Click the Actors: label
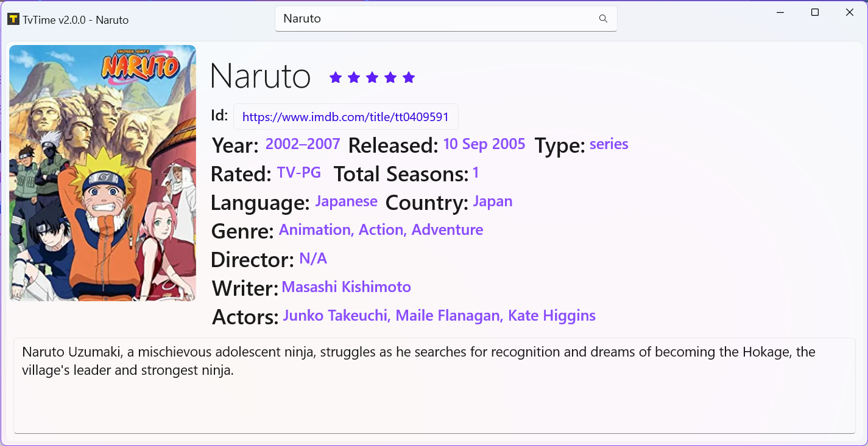868x446 pixels. (245, 318)
